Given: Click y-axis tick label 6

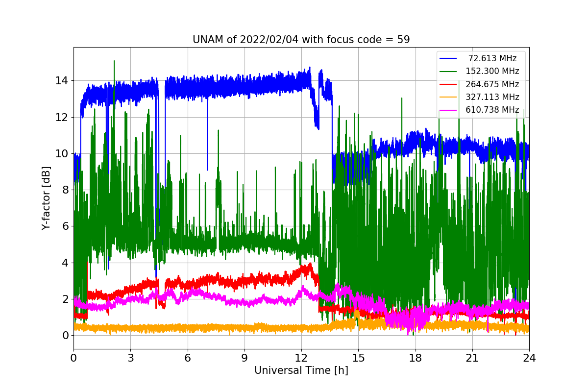Looking at the screenshot, I should click(x=65, y=226).
